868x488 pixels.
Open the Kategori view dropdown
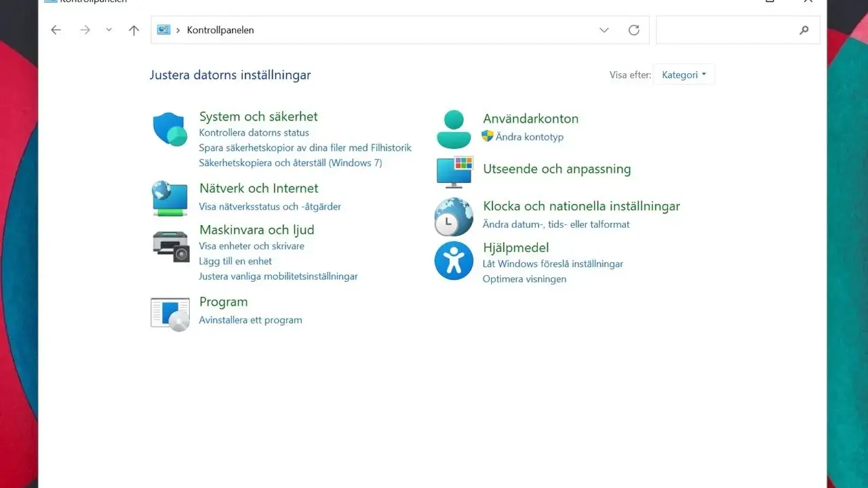(684, 75)
